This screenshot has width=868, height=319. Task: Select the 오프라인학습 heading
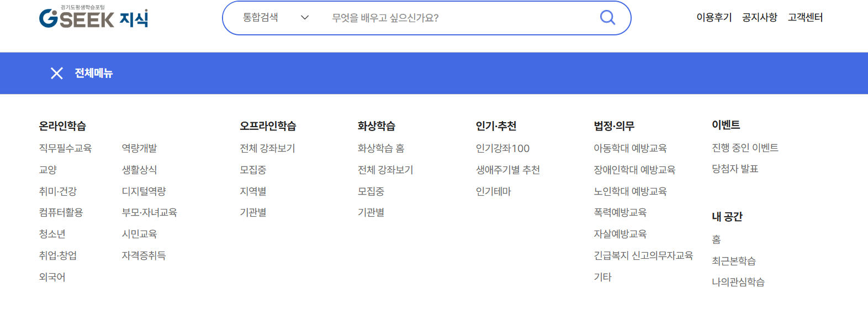268,126
